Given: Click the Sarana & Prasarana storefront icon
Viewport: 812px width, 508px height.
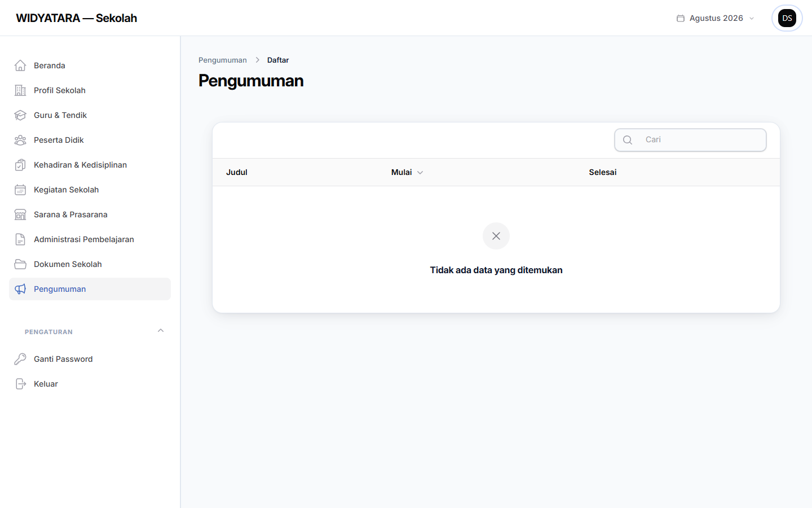Looking at the screenshot, I should point(20,214).
